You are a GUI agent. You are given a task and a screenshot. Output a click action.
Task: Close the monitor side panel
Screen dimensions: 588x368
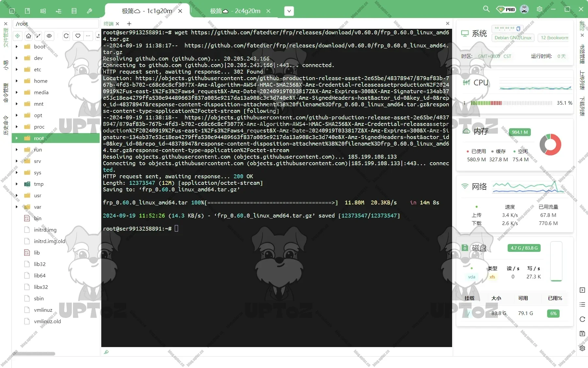click(582, 35)
